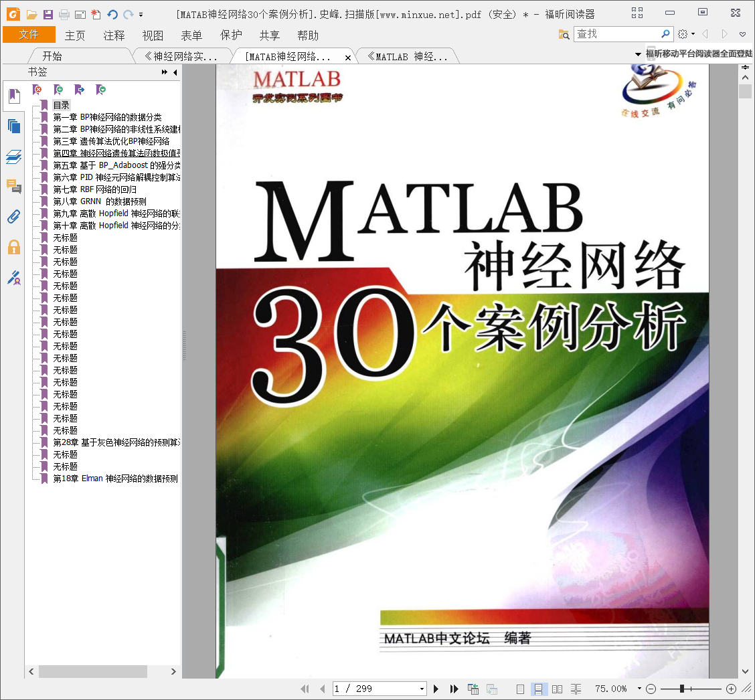Open the digital signatures panel
The width and height of the screenshot is (755, 700).
pyautogui.click(x=14, y=277)
